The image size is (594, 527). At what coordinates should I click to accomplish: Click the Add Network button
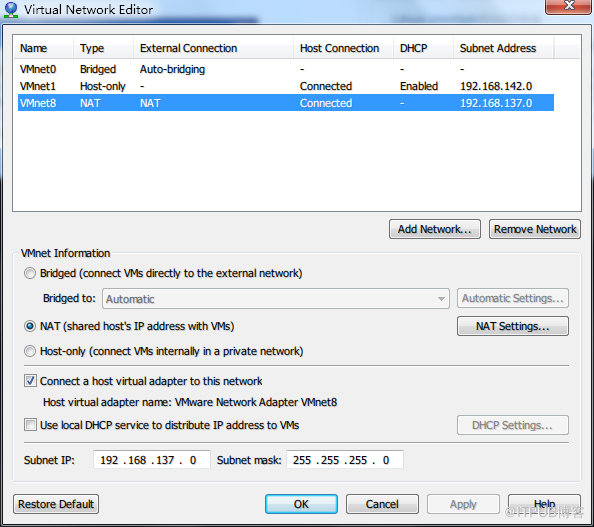435,229
